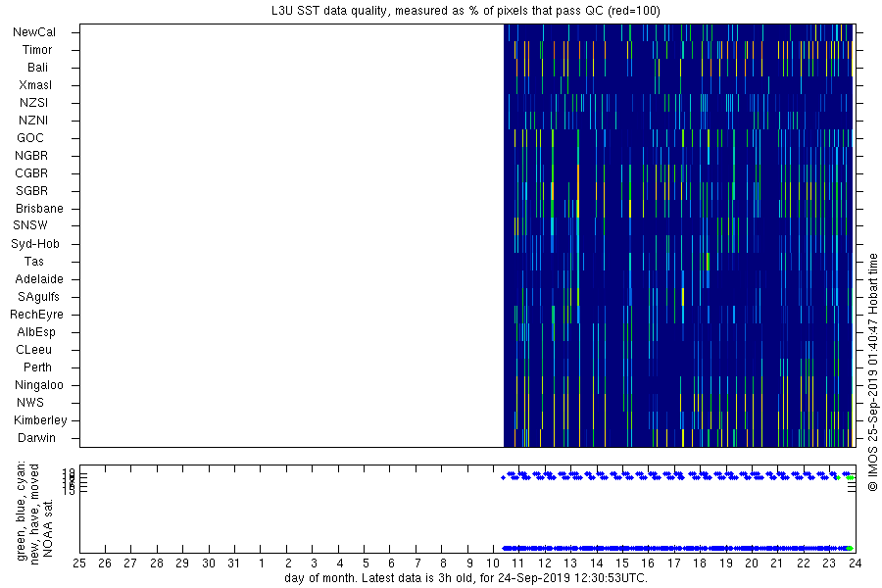This screenshot has width=882, height=588.
Task: Click the Tas region label
Action: (x=33, y=261)
